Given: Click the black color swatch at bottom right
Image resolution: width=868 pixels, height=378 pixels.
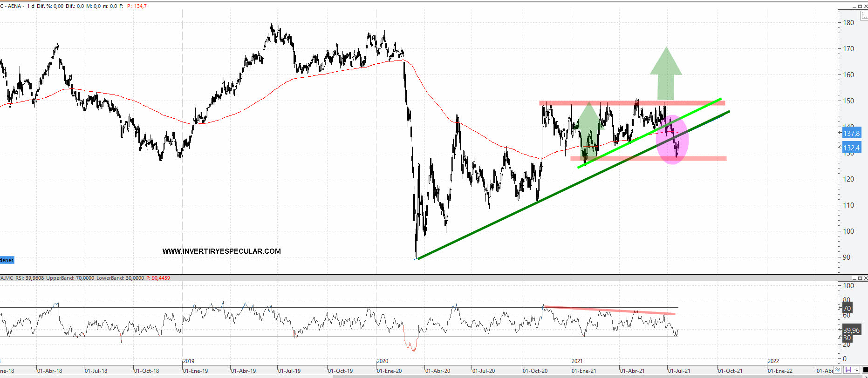Looking at the screenshot, I should pos(865,370).
